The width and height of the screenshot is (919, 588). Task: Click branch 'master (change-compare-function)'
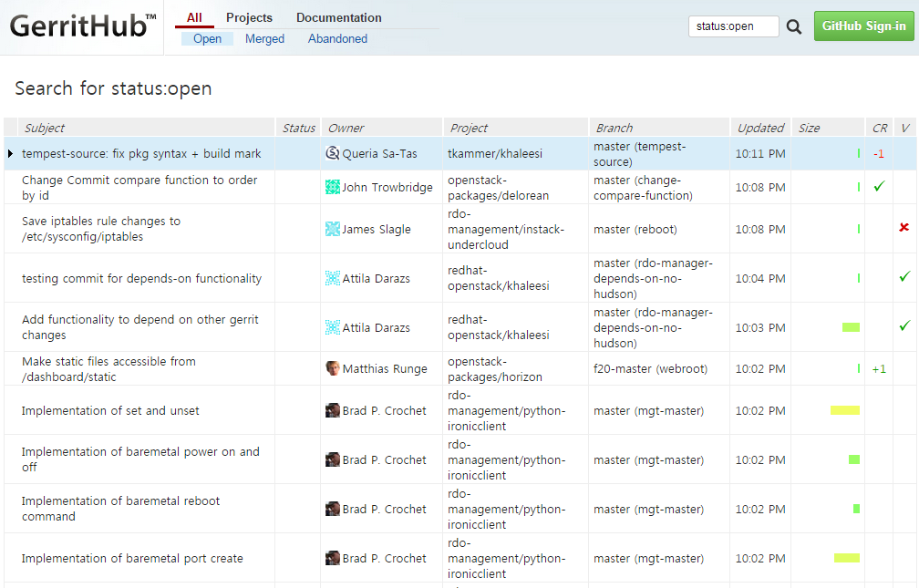pos(643,188)
